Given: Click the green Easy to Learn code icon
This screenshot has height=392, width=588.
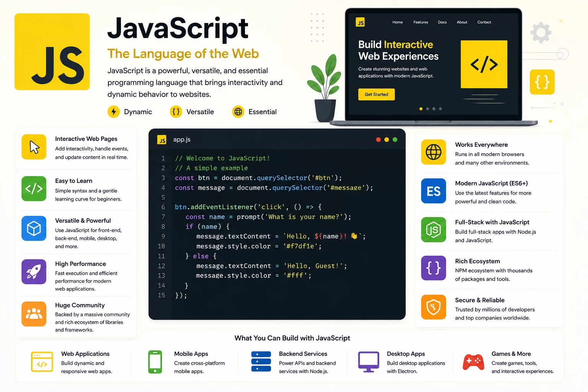Looking at the screenshot, I should (34, 188).
